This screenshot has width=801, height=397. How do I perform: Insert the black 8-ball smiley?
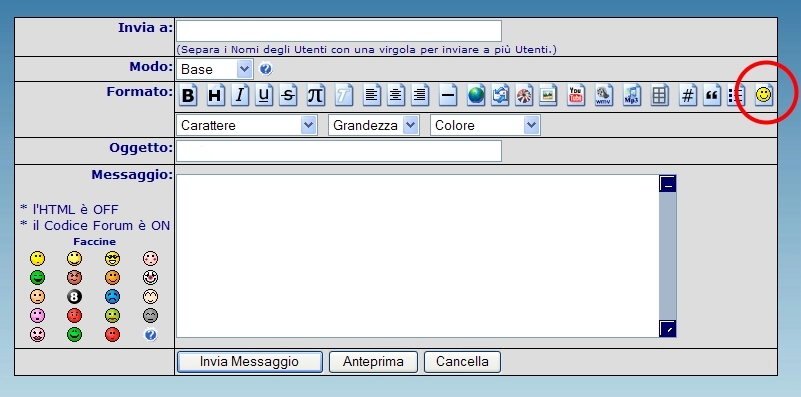click(75, 296)
